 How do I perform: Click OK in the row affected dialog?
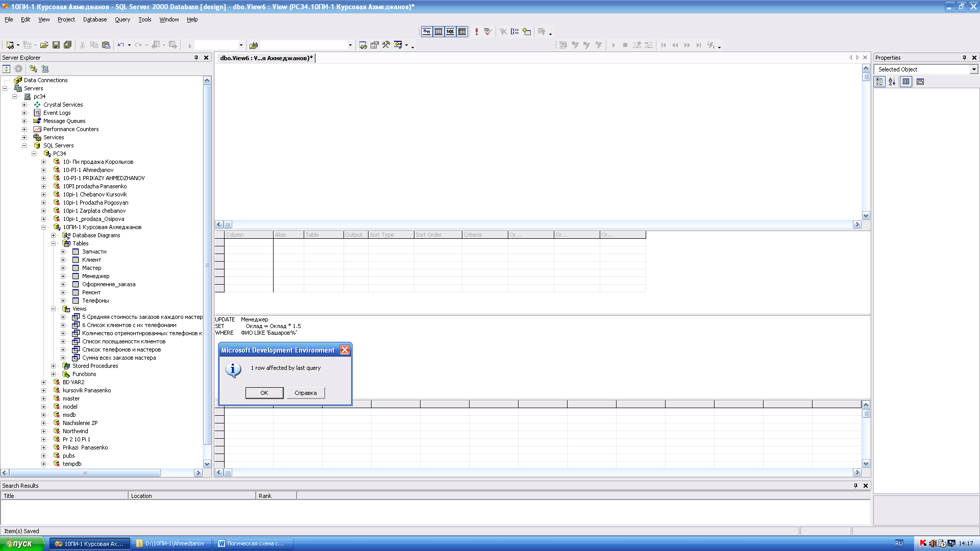point(264,393)
